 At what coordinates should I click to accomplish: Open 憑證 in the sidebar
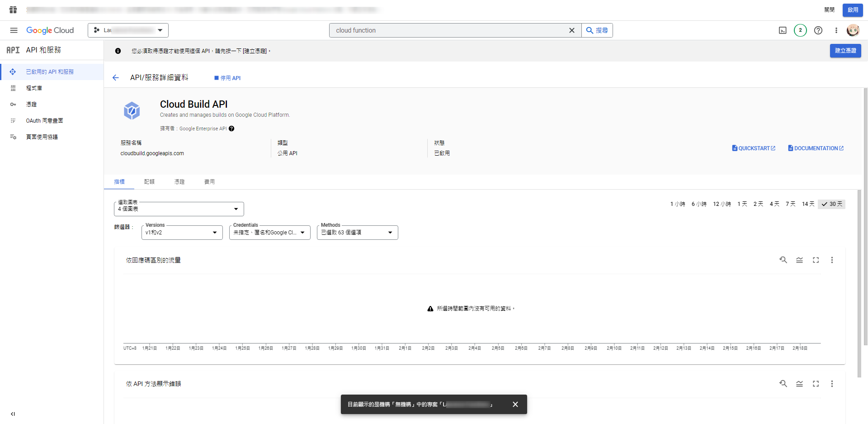(52, 105)
